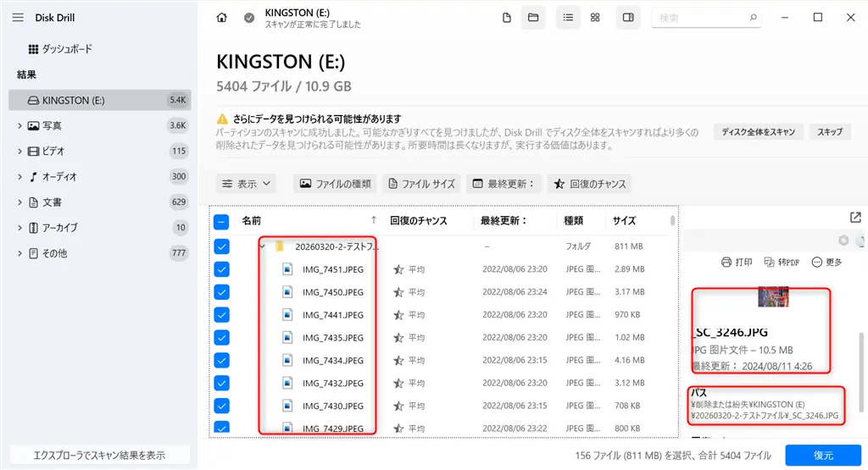Sort by 最終更新 column header
Image resolution: width=868 pixels, height=470 pixels.
point(504,221)
